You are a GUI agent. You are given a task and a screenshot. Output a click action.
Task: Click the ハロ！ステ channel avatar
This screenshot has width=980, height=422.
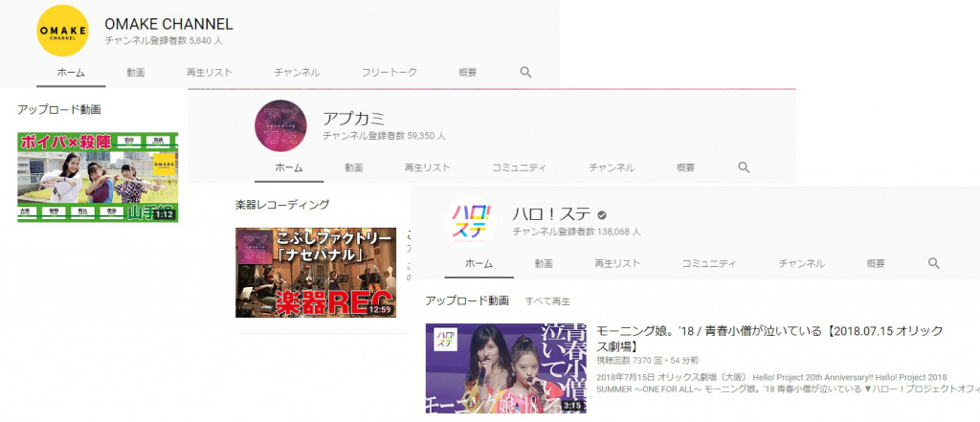tap(471, 221)
